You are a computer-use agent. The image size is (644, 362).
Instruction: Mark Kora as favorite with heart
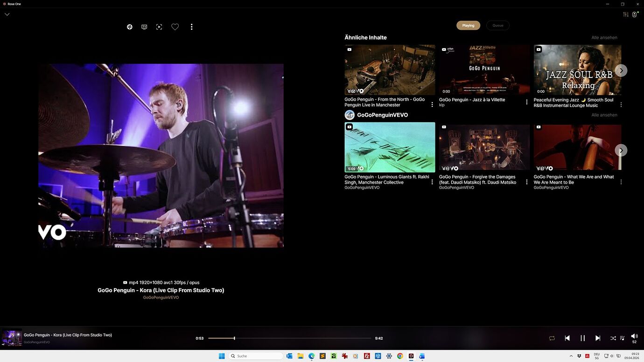click(x=175, y=27)
